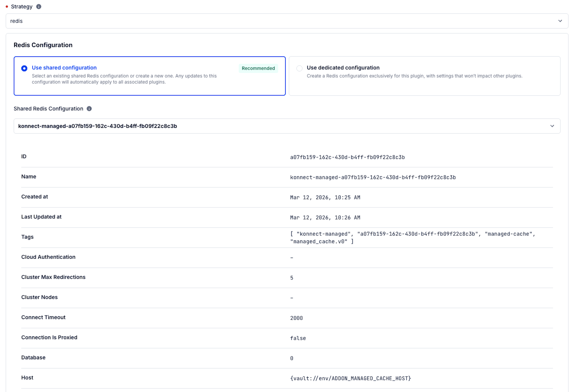The height and width of the screenshot is (392, 575).
Task: Click the ID value a07fb159
Action: pyautogui.click(x=347, y=157)
